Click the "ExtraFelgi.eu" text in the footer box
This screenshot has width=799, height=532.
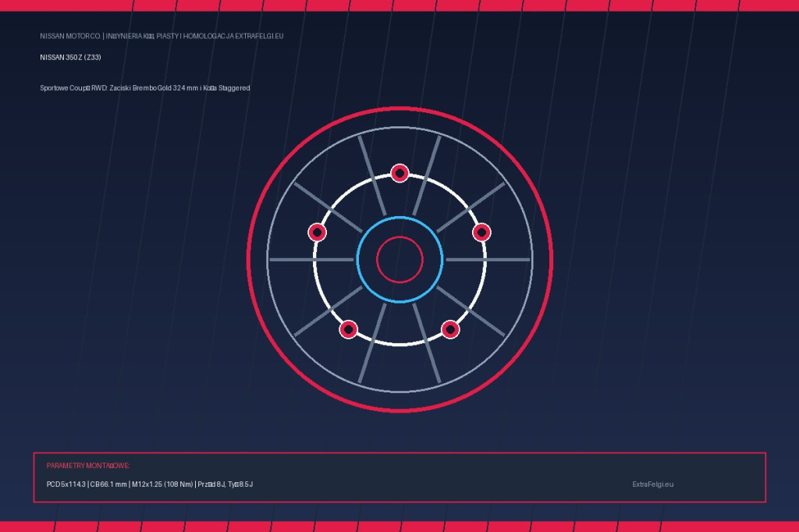(x=653, y=484)
